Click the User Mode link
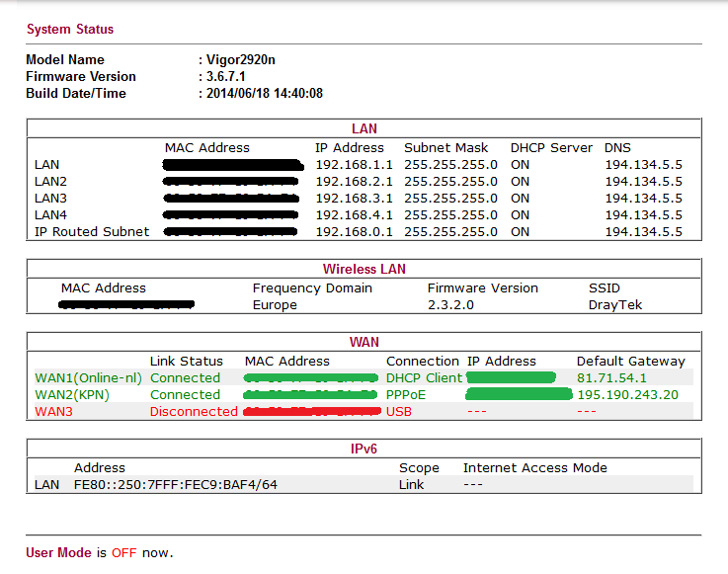The image size is (728, 574). pyautogui.click(x=58, y=552)
